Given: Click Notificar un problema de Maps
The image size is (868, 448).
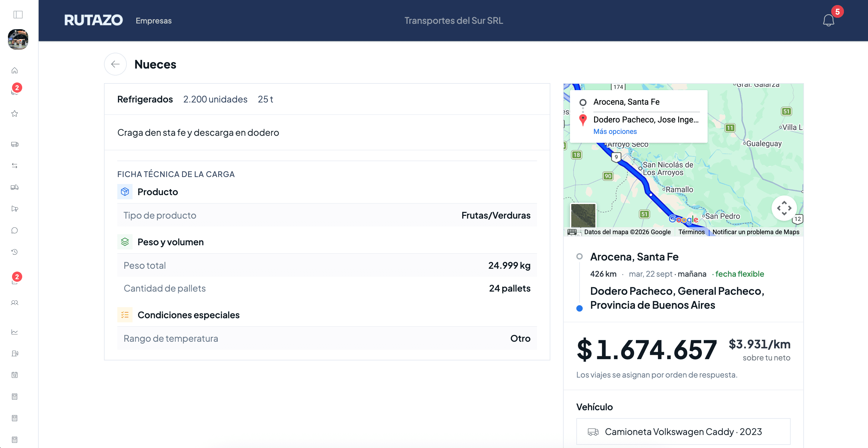Looking at the screenshot, I should (756, 232).
